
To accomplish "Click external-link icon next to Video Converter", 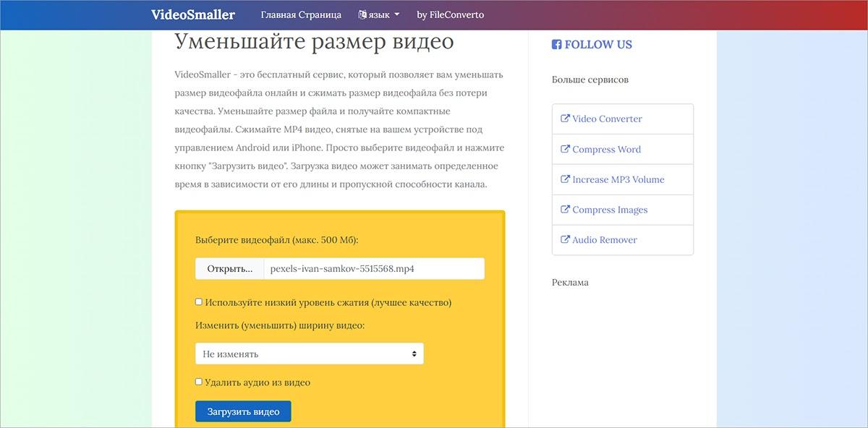I will click(566, 119).
